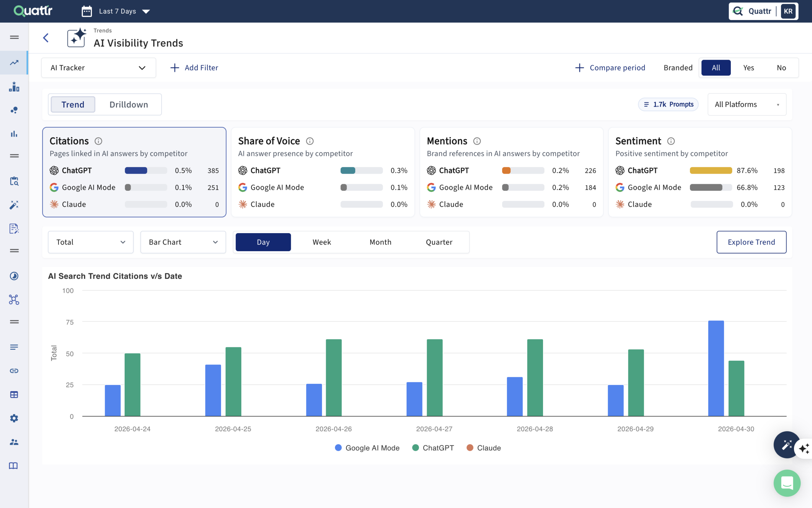This screenshot has width=812, height=508.
Task: Click Compare period
Action: pyautogui.click(x=610, y=68)
